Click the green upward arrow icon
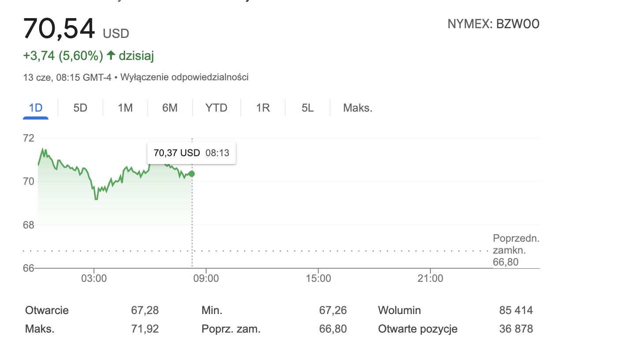Screen dimensions: 644x352 tap(111, 56)
